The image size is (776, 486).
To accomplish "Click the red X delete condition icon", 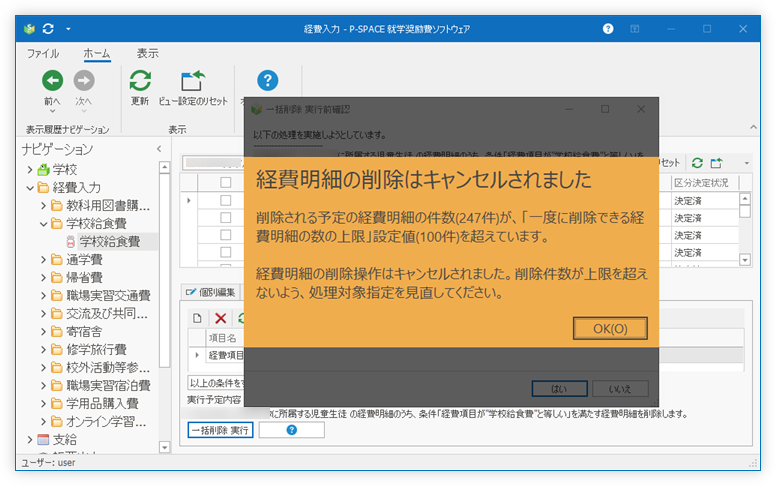I will (x=221, y=318).
